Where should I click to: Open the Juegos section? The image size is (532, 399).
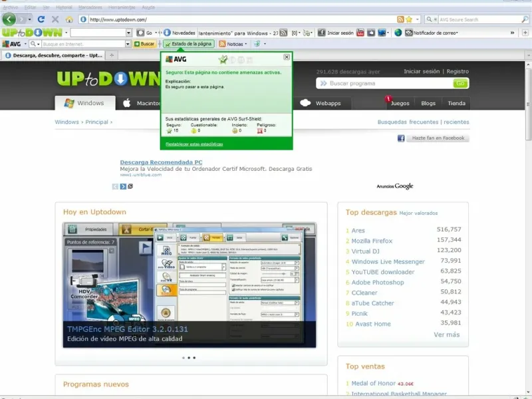point(400,103)
